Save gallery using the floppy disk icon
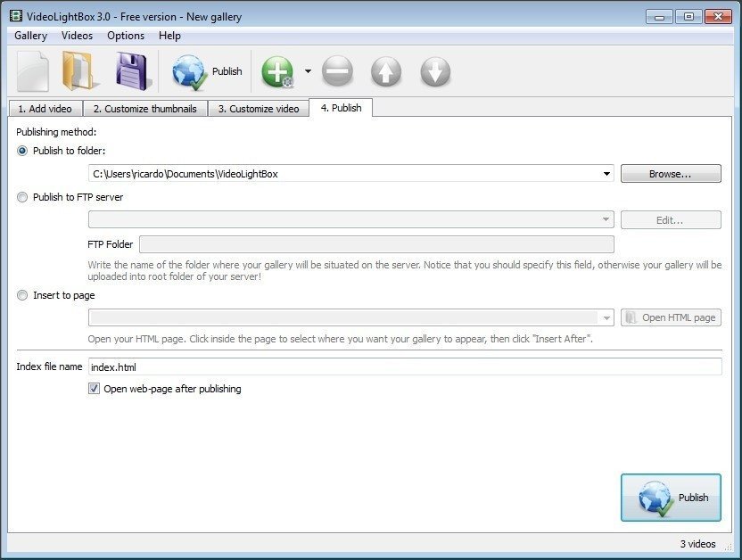The height and width of the screenshot is (560, 742). point(133,71)
